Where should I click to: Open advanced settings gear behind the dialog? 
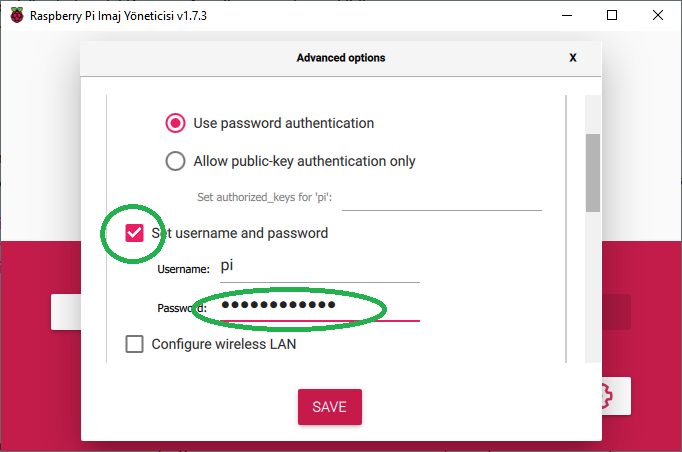[x=616, y=397]
